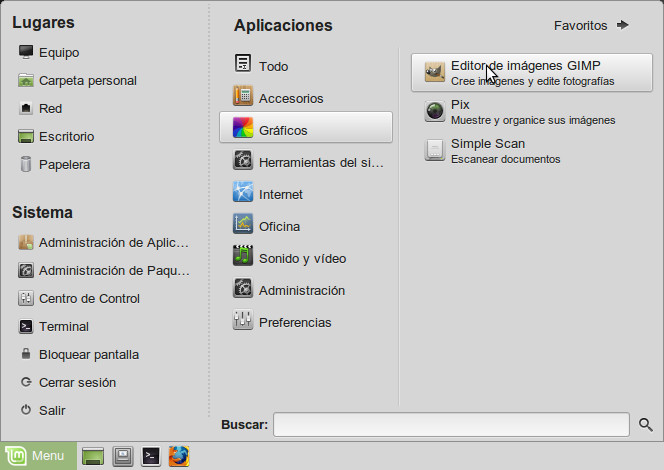The image size is (664, 470).
Task: Click the Firefox icon in taskbar
Action: pos(179,456)
